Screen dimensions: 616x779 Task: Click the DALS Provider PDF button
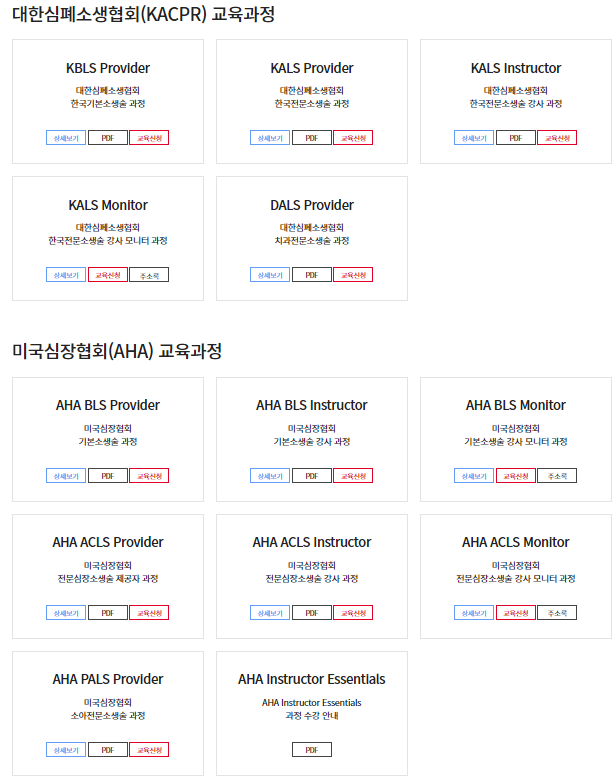(x=312, y=275)
